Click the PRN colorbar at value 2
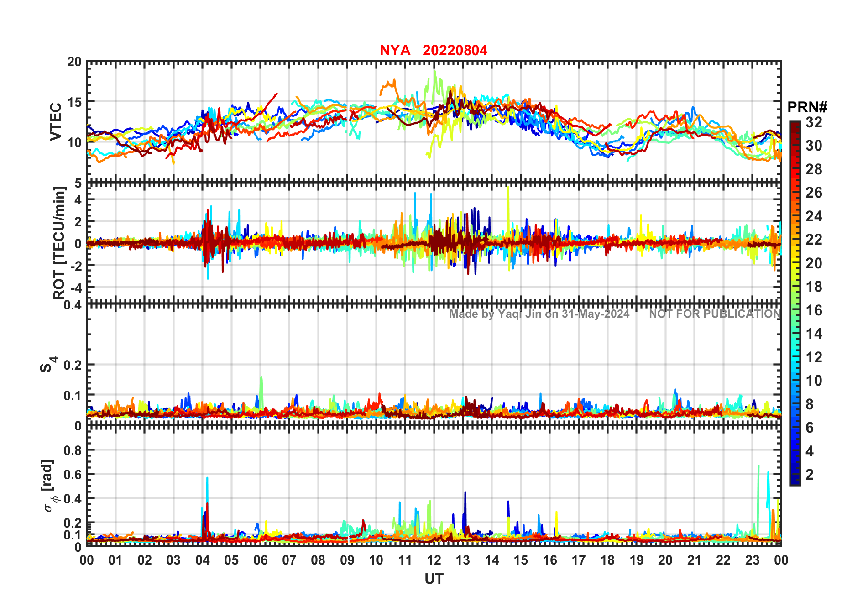The image size is (868, 607). click(795, 475)
